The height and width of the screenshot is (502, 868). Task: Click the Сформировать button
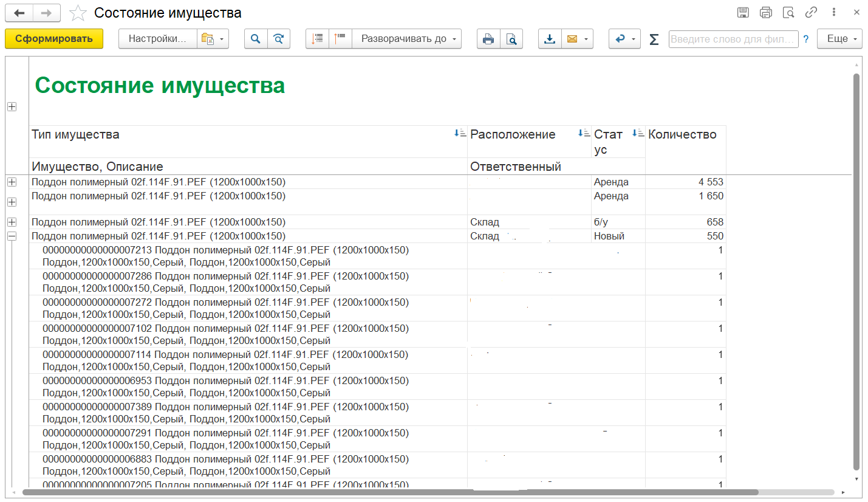click(x=54, y=39)
